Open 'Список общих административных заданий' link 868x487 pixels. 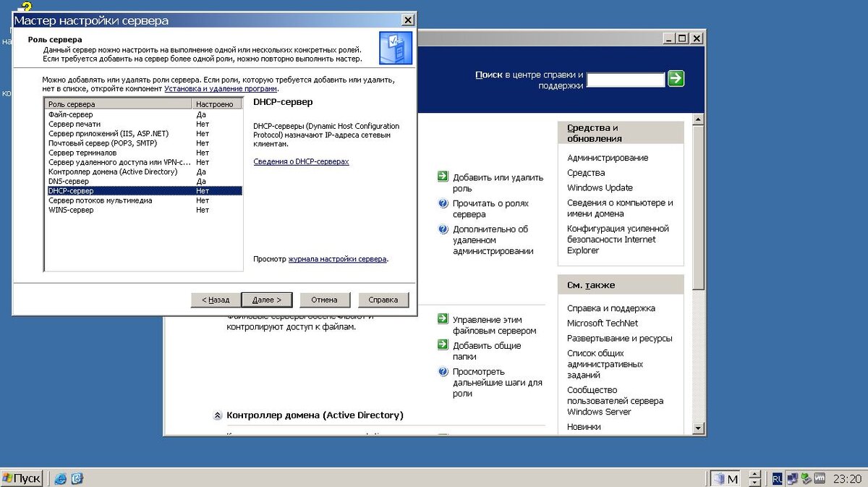pos(605,364)
